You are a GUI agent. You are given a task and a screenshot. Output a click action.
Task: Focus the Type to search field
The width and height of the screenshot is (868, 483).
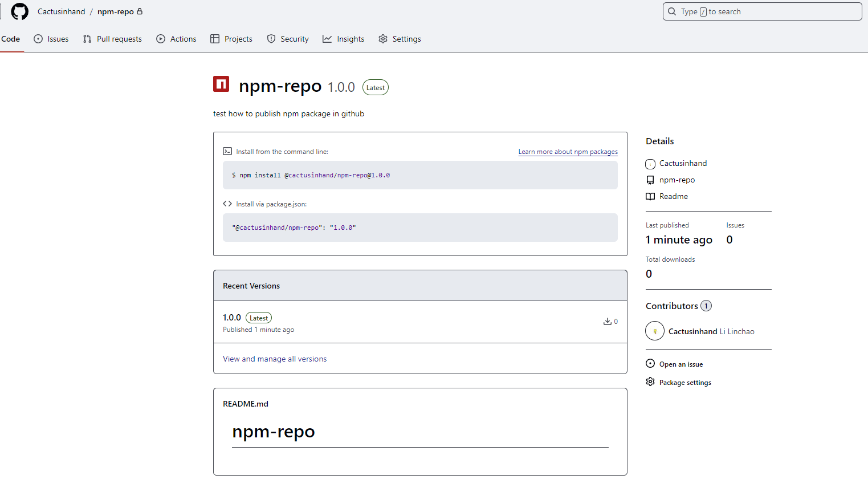click(x=762, y=11)
